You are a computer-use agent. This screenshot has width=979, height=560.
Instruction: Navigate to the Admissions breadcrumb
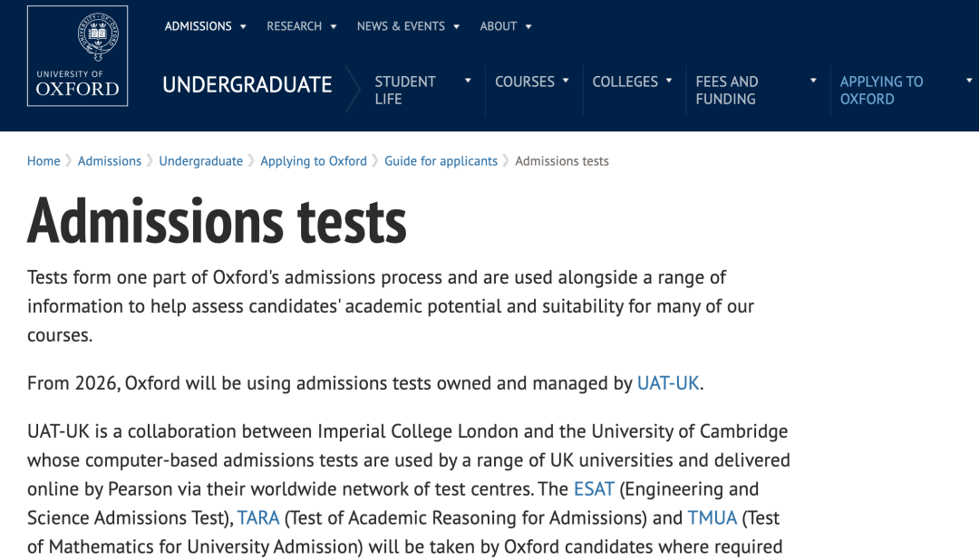pos(110,161)
